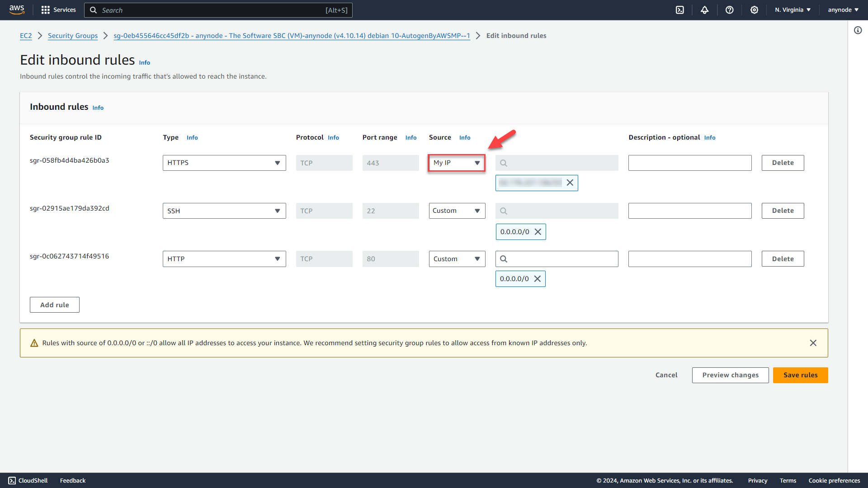Viewport: 868px width, 488px height.
Task: Expand the Source dropdown for SSH rule
Action: (x=456, y=210)
